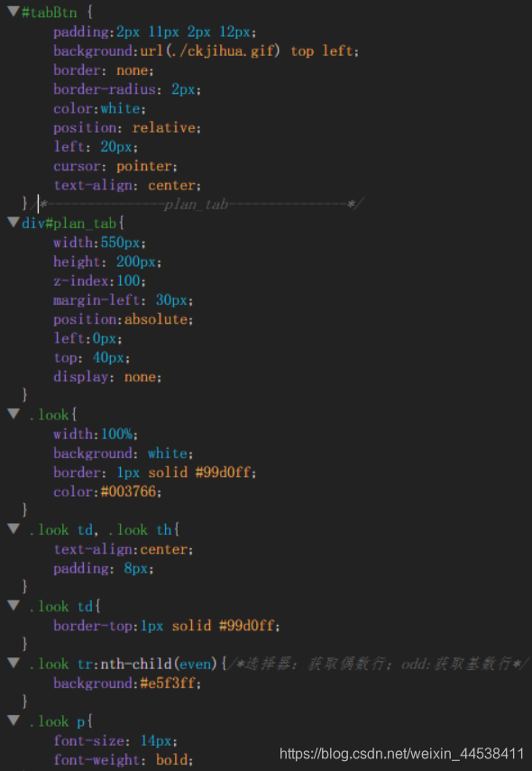Collapse the .look p rule block
532x771 pixels.
(x=14, y=721)
